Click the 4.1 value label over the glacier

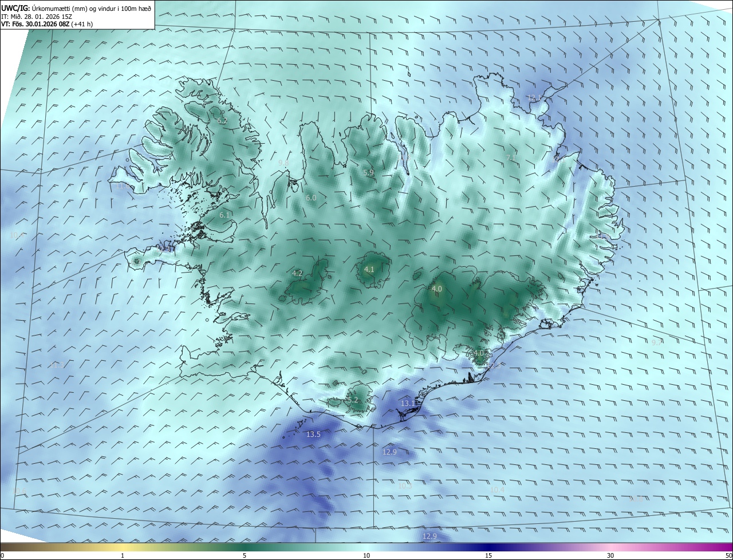point(369,269)
